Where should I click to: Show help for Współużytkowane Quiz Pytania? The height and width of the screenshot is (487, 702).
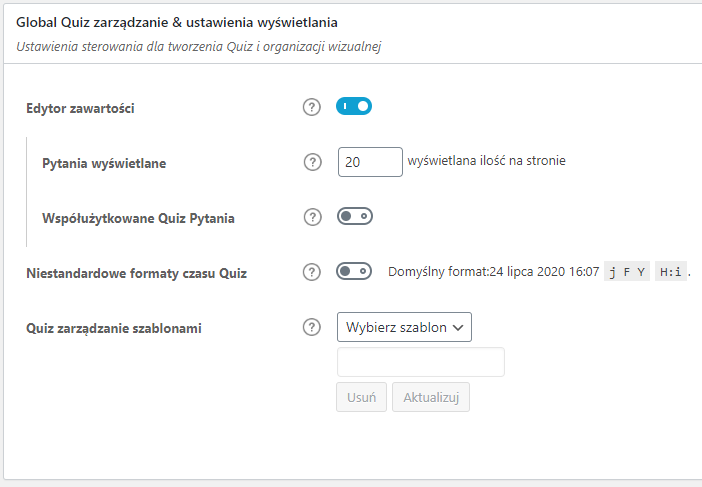pos(312,217)
